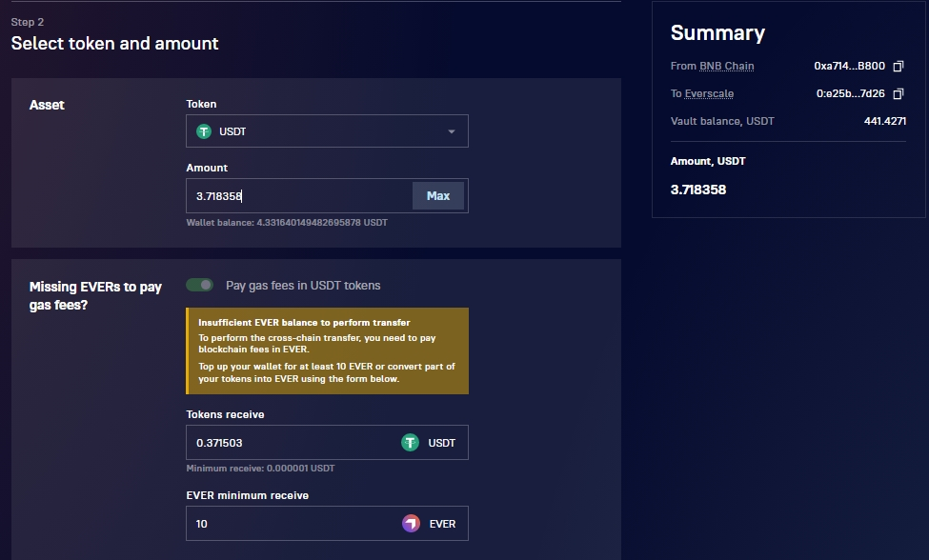Select the Wallet balance 4.331640149482695878 USDT text

coord(287,223)
